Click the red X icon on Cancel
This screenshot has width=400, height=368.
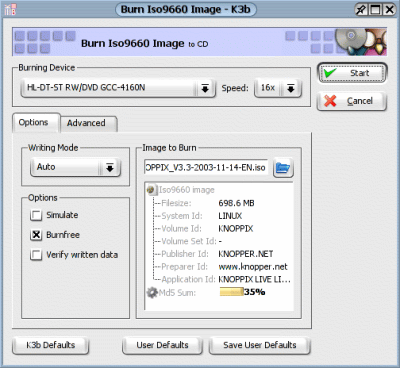point(330,101)
